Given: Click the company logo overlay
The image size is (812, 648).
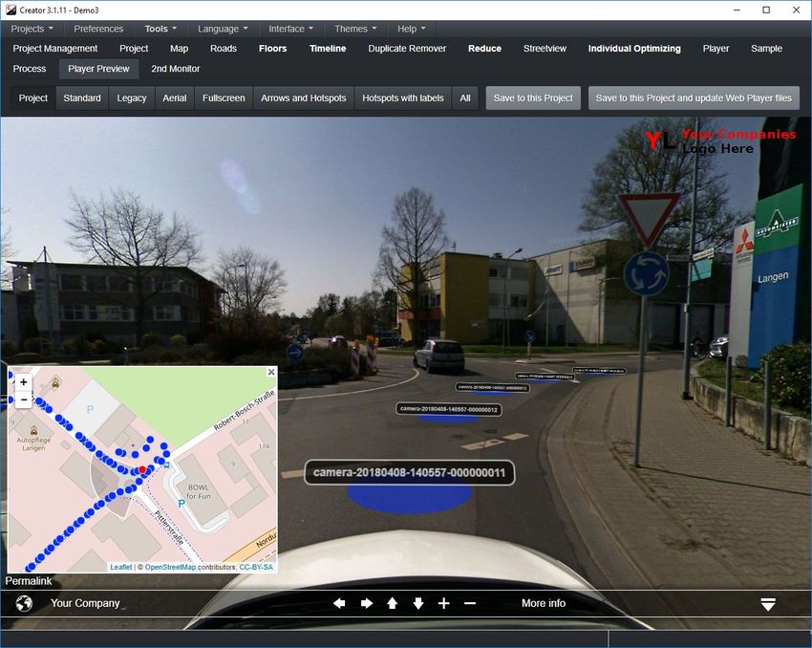Looking at the screenshot, I should pos(720,140).
